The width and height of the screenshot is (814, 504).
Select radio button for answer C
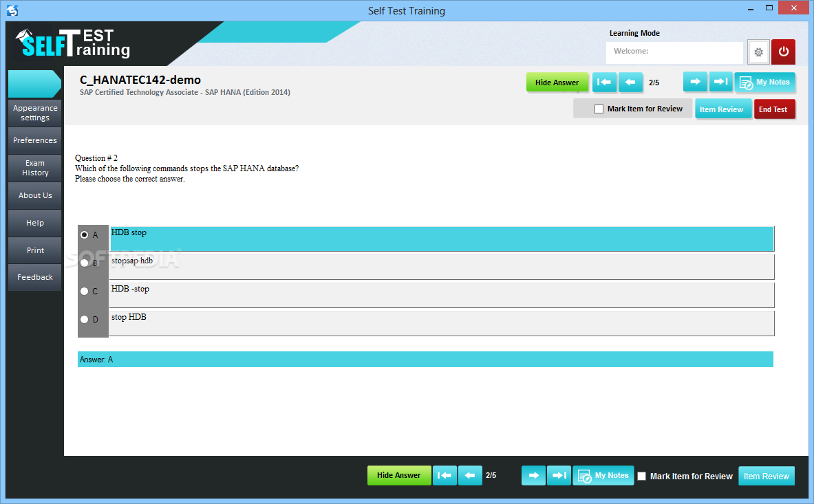click(x=85, y=292)
